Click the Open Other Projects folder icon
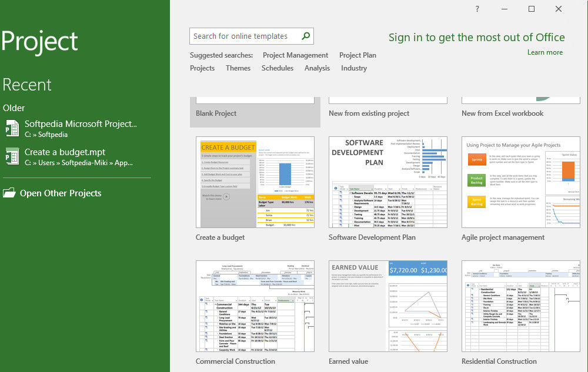Viewport: 588px width, 372px height. pyautogui.click(x=9, y=193)
